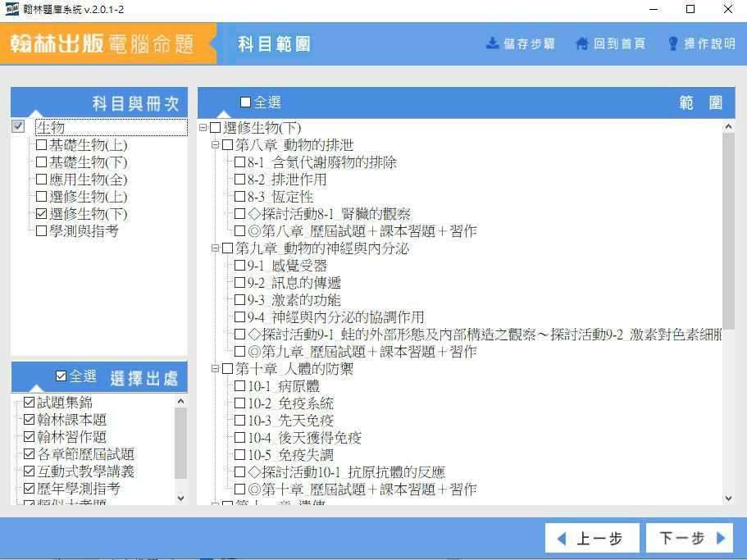The height and width of the screenshot is (560, 747).
Task: Go to previous step 上一步
Action: pos(592,539)
